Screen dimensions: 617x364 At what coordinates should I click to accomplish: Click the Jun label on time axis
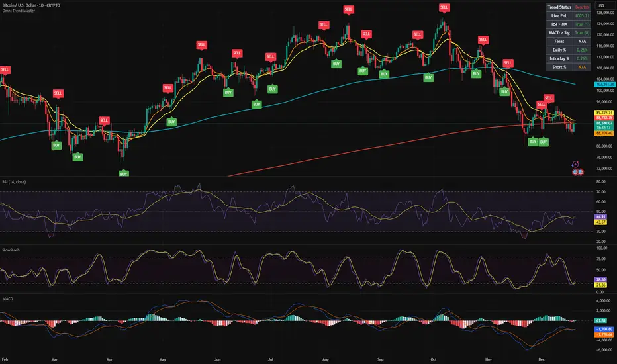coord(217,359)
